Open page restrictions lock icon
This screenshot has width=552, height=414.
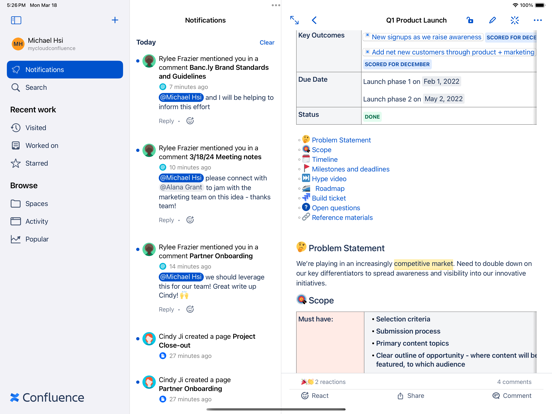[x=470, y=20]
